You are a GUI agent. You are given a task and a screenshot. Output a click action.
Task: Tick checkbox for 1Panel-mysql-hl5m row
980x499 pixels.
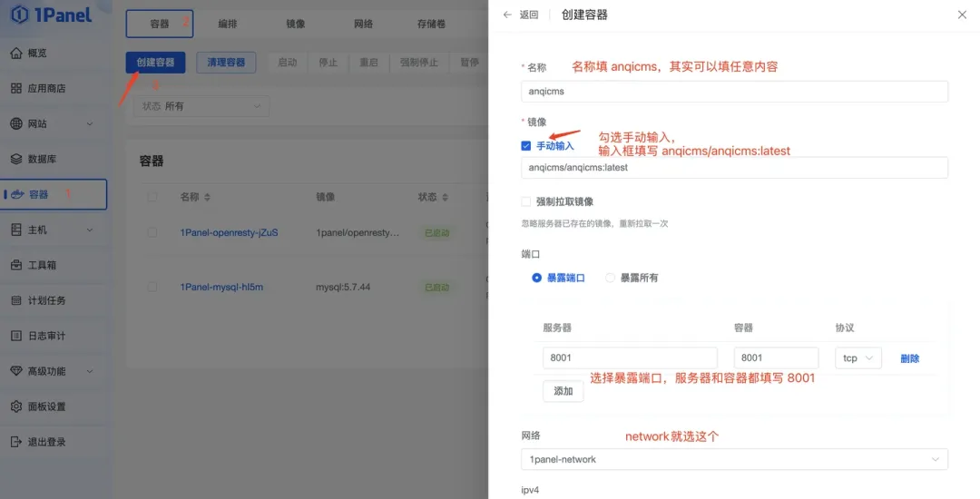(152, 287)
